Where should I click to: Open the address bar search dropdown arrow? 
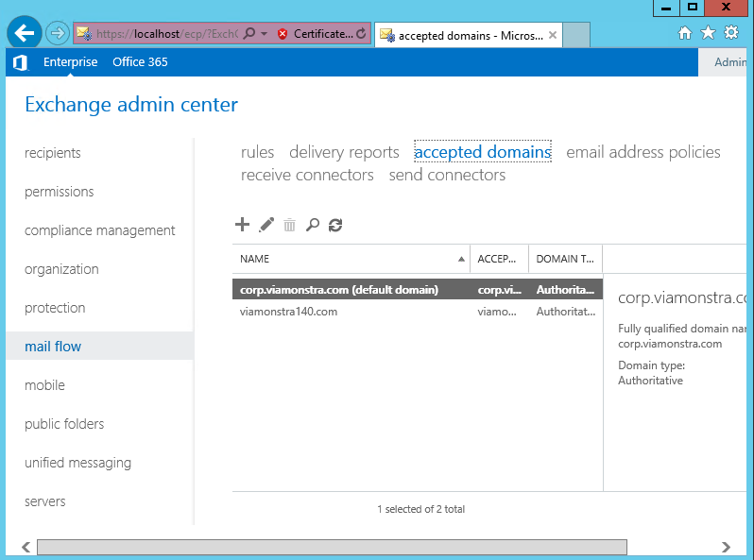pos(264,34)
